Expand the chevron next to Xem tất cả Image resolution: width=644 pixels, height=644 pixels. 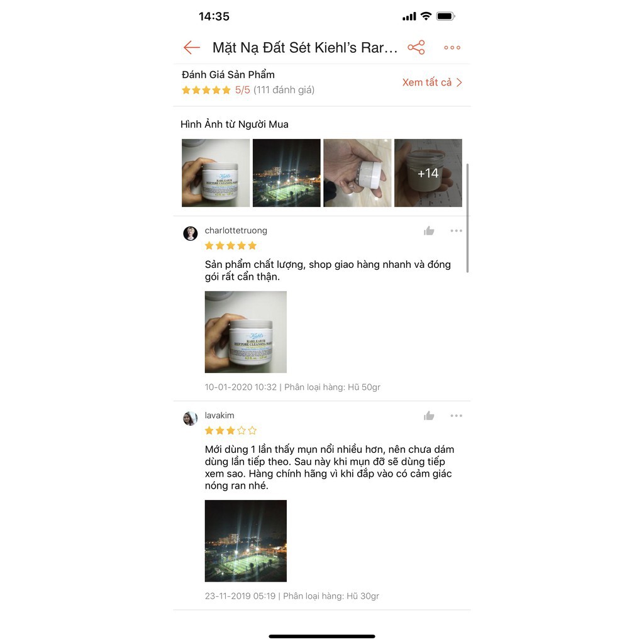point(459,82)
